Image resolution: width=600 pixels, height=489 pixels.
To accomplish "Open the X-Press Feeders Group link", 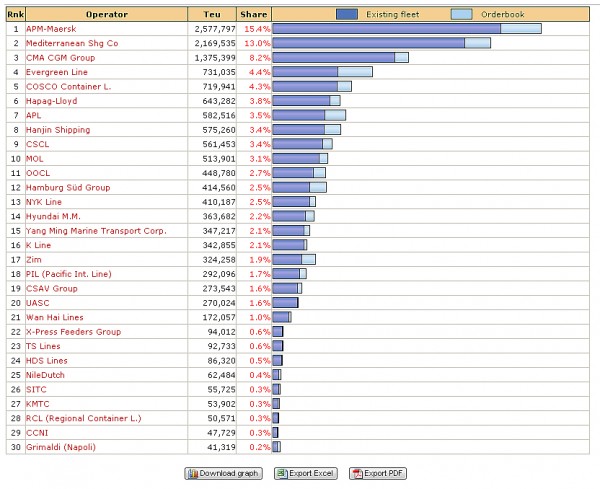I will point(73,331).
